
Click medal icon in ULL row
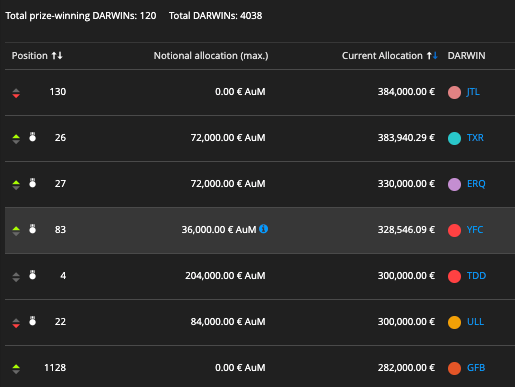pyautogui.click(x=32, y=321)
